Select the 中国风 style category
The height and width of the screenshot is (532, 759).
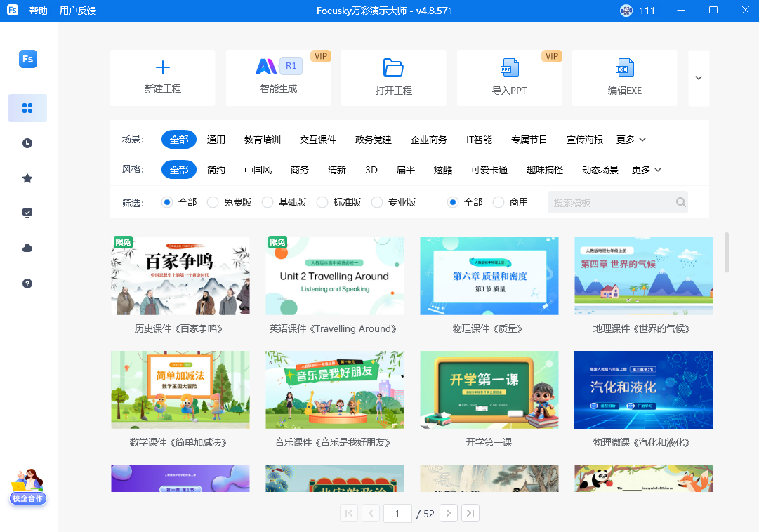click(258, 169)
